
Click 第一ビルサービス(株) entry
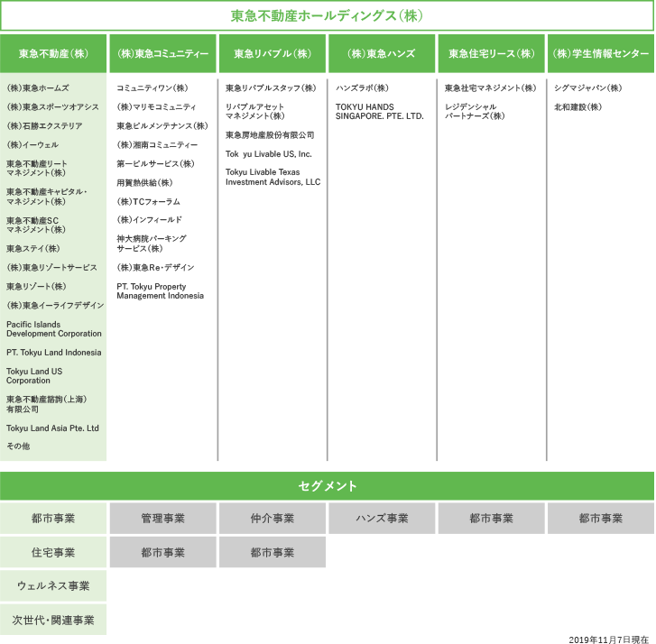(x=155, y=163)
